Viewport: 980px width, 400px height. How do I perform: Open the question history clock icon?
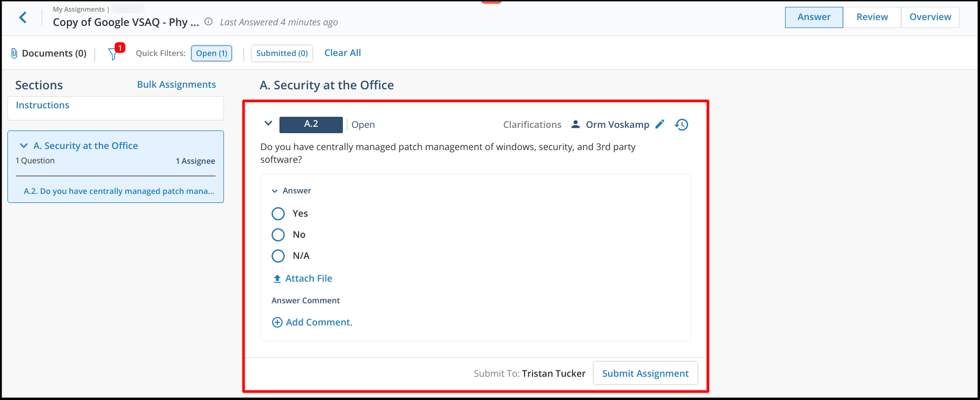[682, 125]
